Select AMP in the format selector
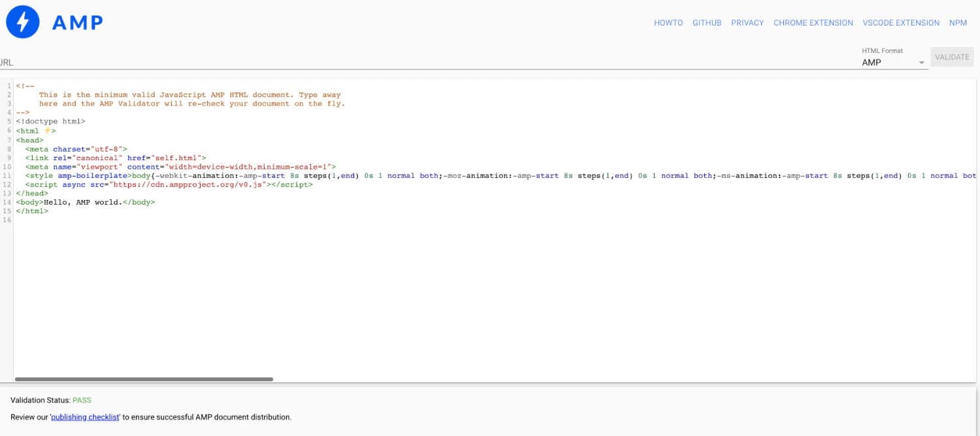This screenshot has width=980, height=436. [x=872, y=62]
